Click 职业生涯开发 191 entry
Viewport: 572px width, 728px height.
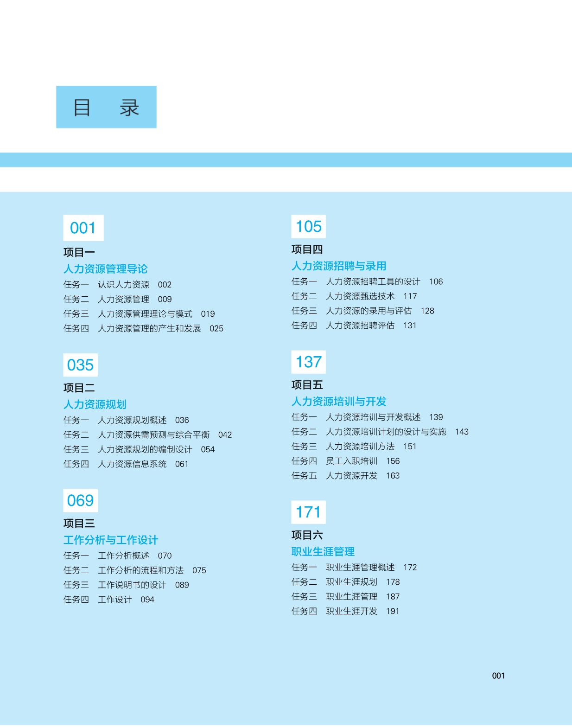pyautogui.click(x=345, y=611)
